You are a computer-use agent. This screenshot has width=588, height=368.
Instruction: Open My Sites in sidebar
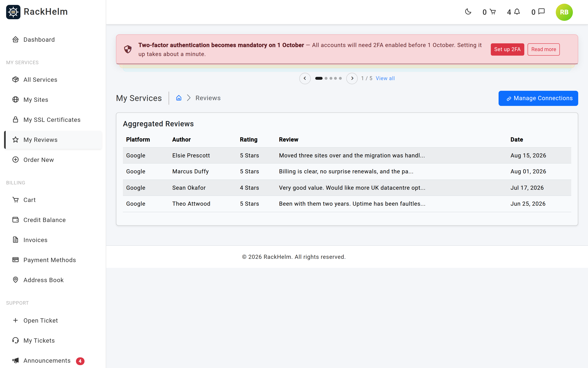[x=53, y=100]
